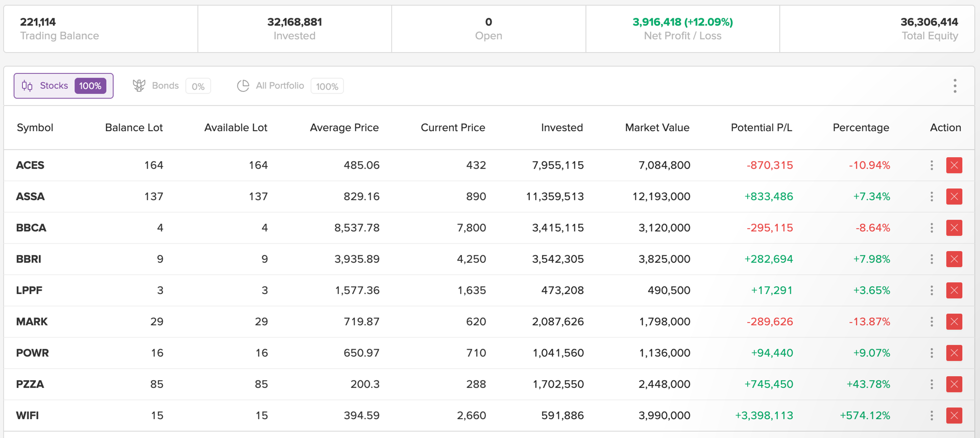Select the MARK stock symbol
The height and width of the screenshot is (438, 980).
32,322
